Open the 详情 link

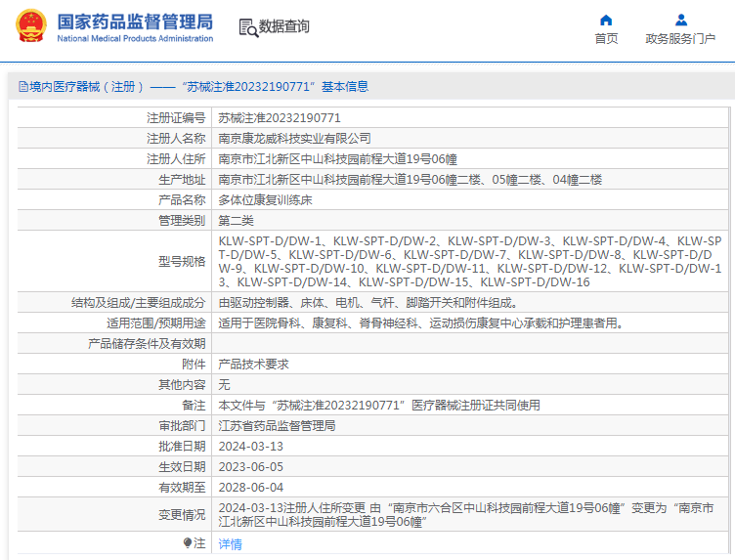point(230,544)
